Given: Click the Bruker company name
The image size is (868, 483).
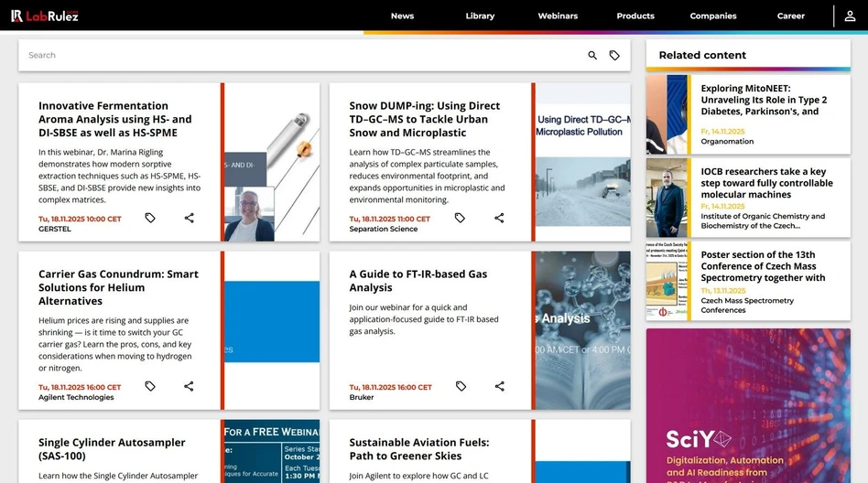Looking at the screenshot, I should point(362,397).
